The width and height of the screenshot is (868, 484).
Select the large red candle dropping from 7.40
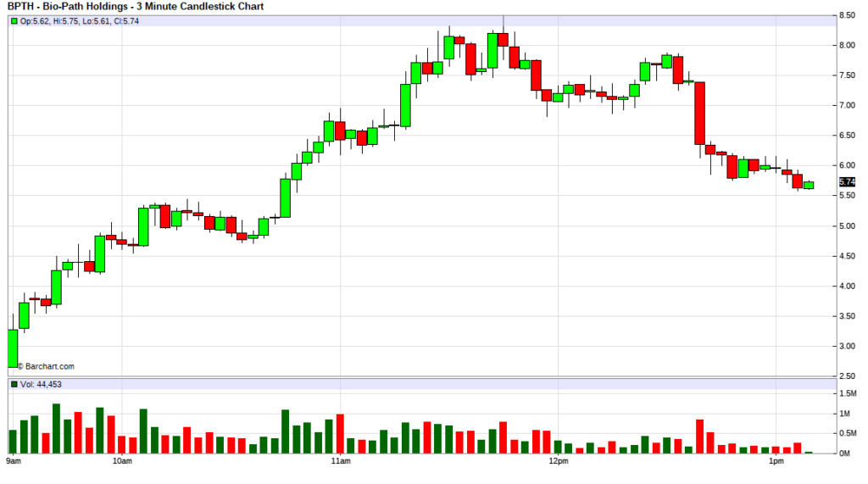(x=700, y=114)
